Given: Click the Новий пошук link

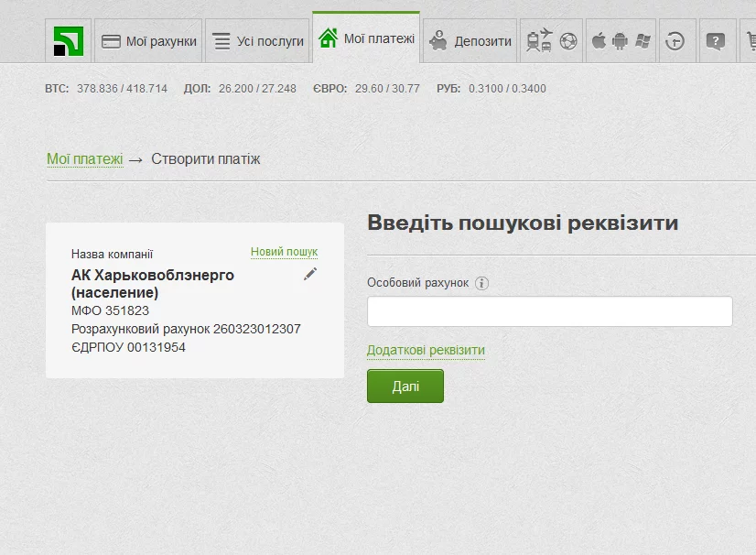Looking at the screenshot, I should pyautogui.click(x=284, y=252).
